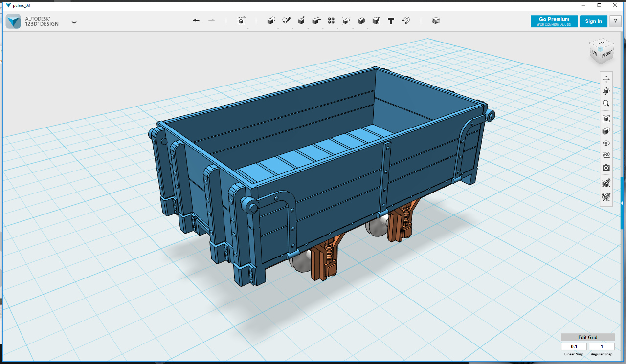Click the Edit Grid button
Image resolution: width=626 pixels, height=364 pixels.
(x=588, y=337)
